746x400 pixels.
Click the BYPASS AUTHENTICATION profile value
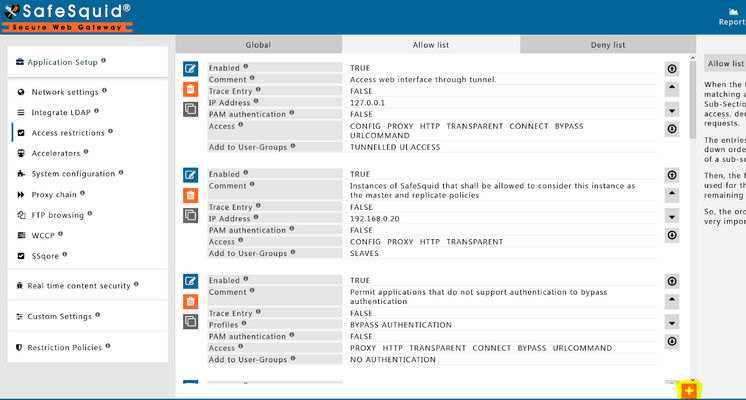[401, 325]
